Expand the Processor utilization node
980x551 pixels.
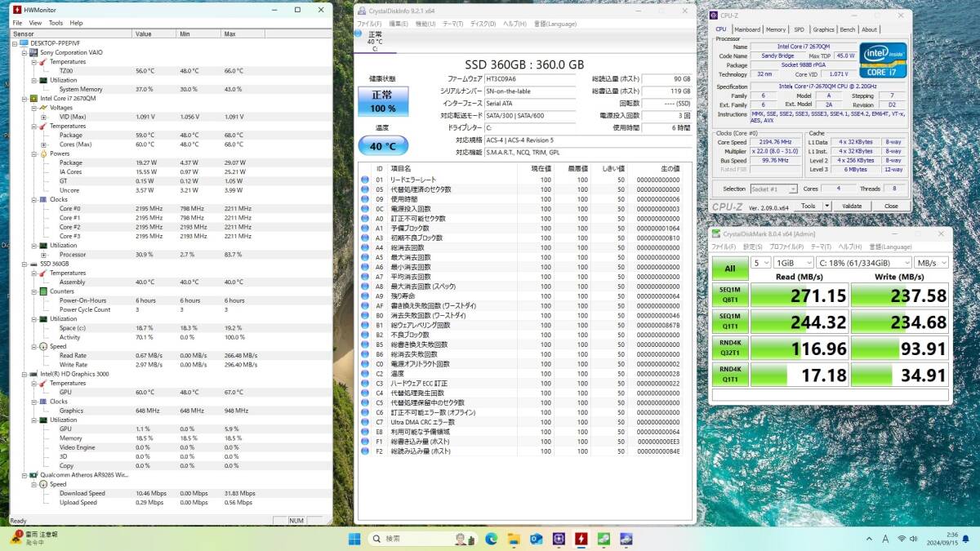point(43,255)
